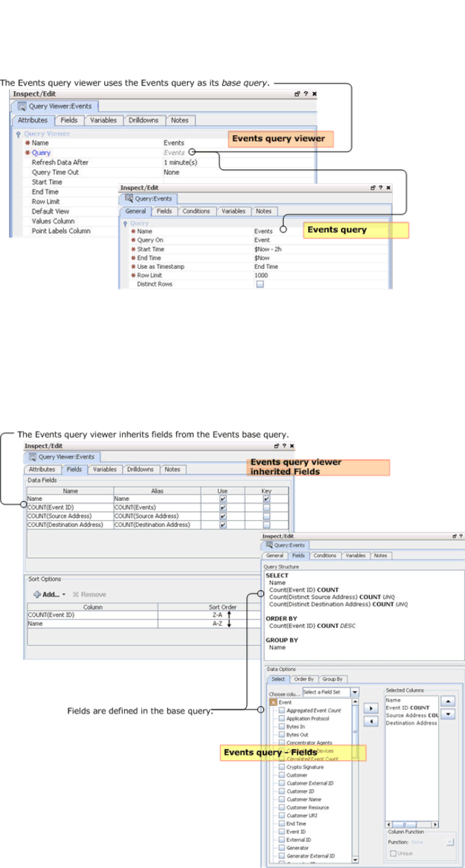Switch to the Order By tab in Data Options

coord(303,679)
